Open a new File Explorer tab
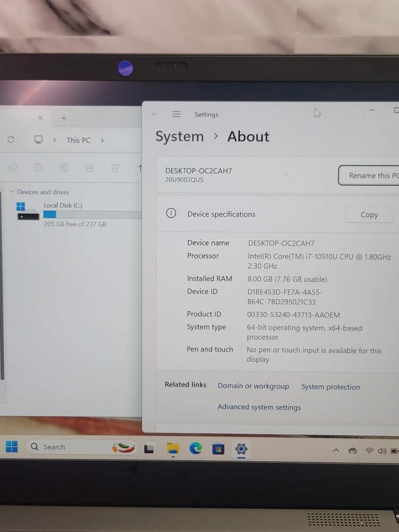The width and height of the screenshot is (399, 532). 64,119
